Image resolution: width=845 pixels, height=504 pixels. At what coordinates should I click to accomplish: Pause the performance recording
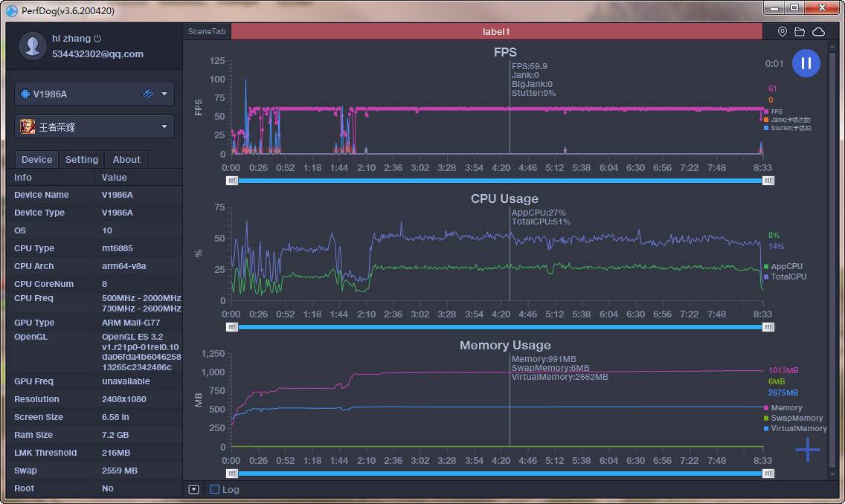point(806,63)
